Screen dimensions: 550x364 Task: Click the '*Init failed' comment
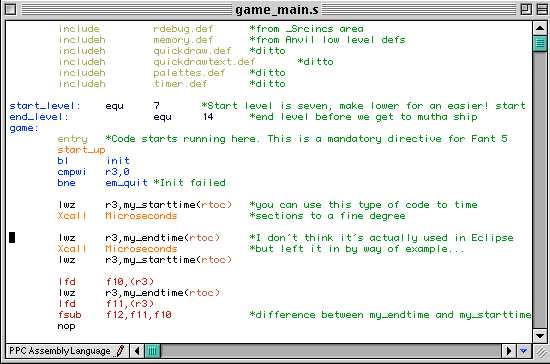pyautogui.click(x=189, y=183)
